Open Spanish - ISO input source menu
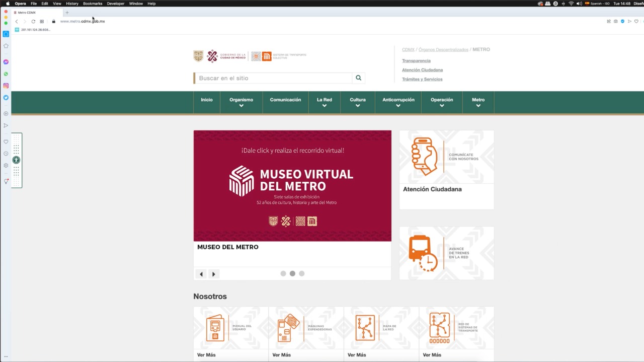The height and width of the screenshot is (362, 644). pos(597,4)
